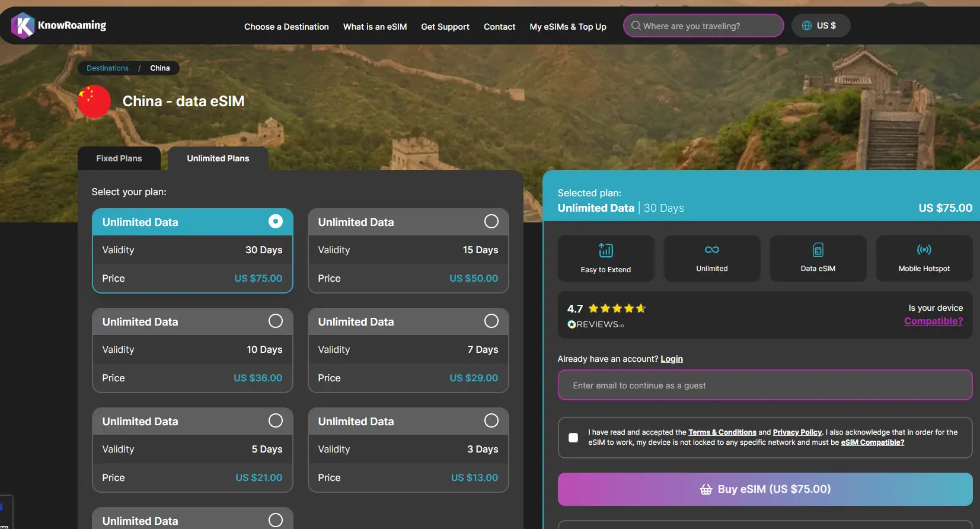The height and width of the screenshot is (529, 980).
Task: Click the US $29.00 plan price
Action: pyautogui.click(x=474, y=378)
